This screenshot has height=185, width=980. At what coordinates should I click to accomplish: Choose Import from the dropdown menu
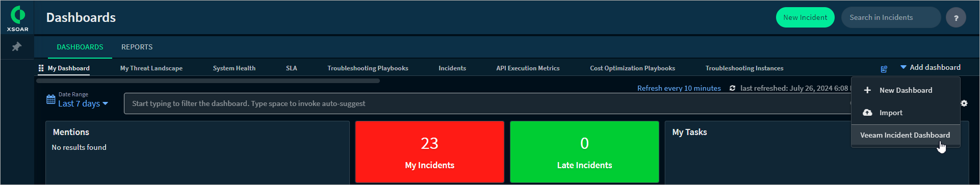point(906,113)
